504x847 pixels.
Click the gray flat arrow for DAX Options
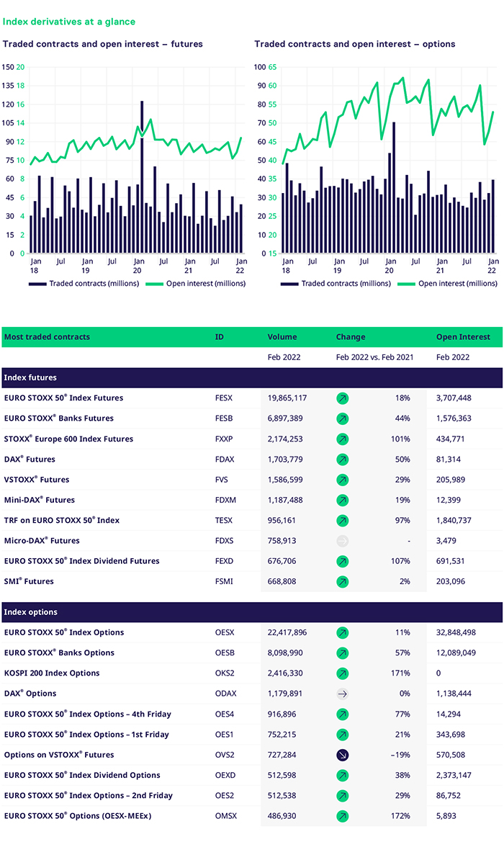click(x=343, y=694)
